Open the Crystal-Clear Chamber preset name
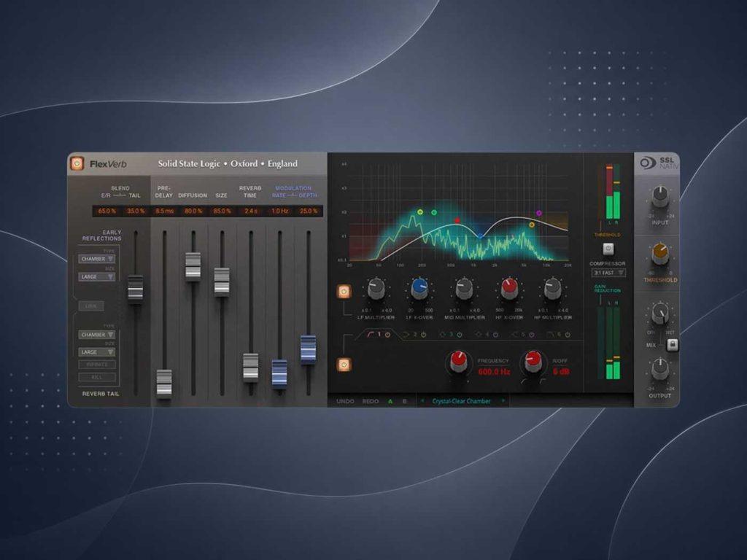The width and height of the screenshot is (747, 560). click(461, 402)
